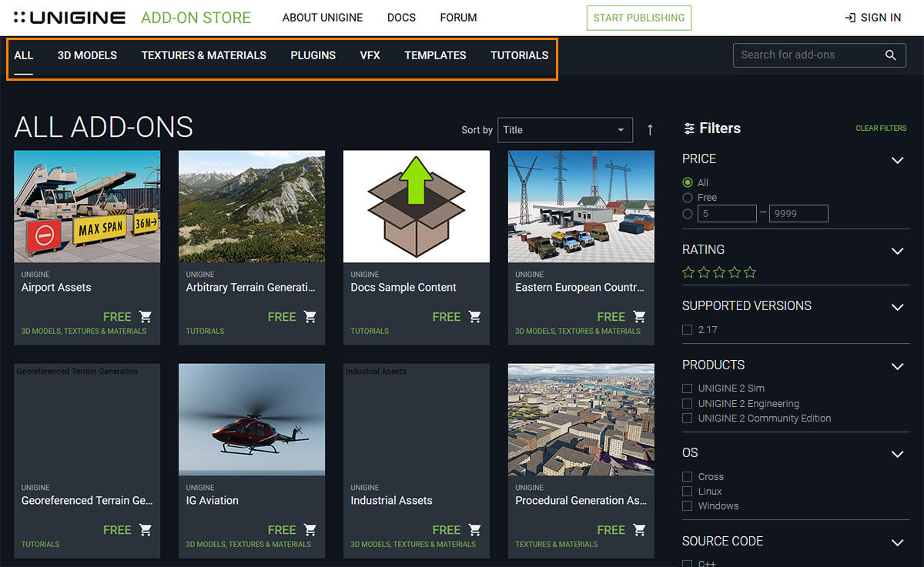Switch to the ALL category tab
The height and width of the screenshot is (567, 924).
point(23,55)
